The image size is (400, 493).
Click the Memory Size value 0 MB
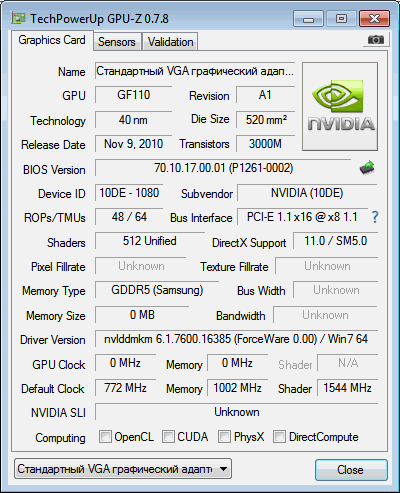click(142, 315)
